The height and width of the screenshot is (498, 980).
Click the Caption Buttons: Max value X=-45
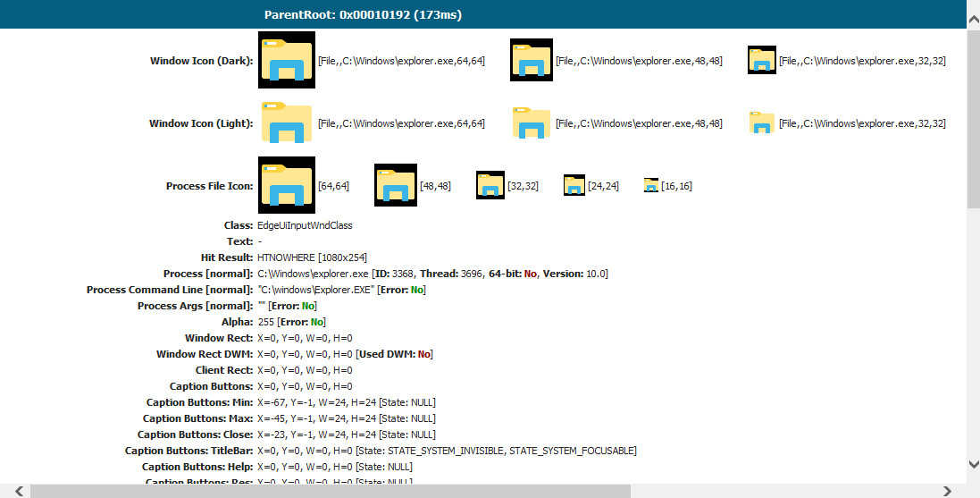coord(347,419)
